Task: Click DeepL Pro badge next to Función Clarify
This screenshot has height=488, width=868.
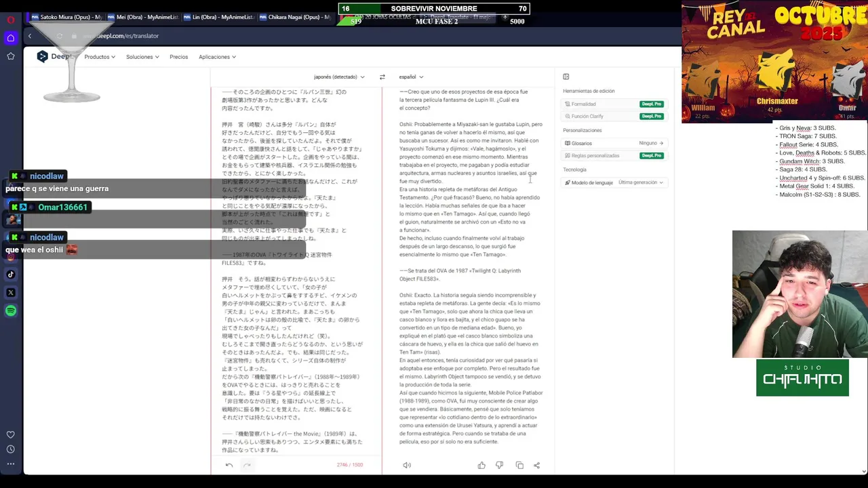Action: point(652,117)
